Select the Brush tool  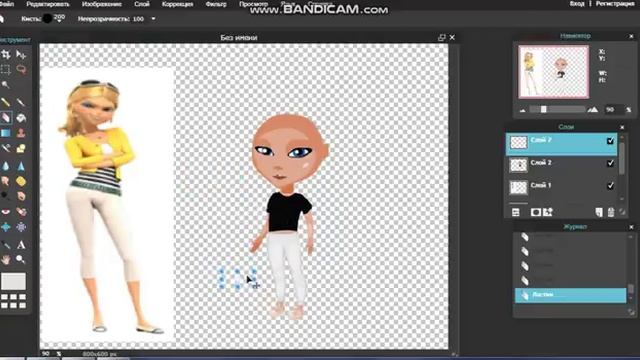(21, 102)
